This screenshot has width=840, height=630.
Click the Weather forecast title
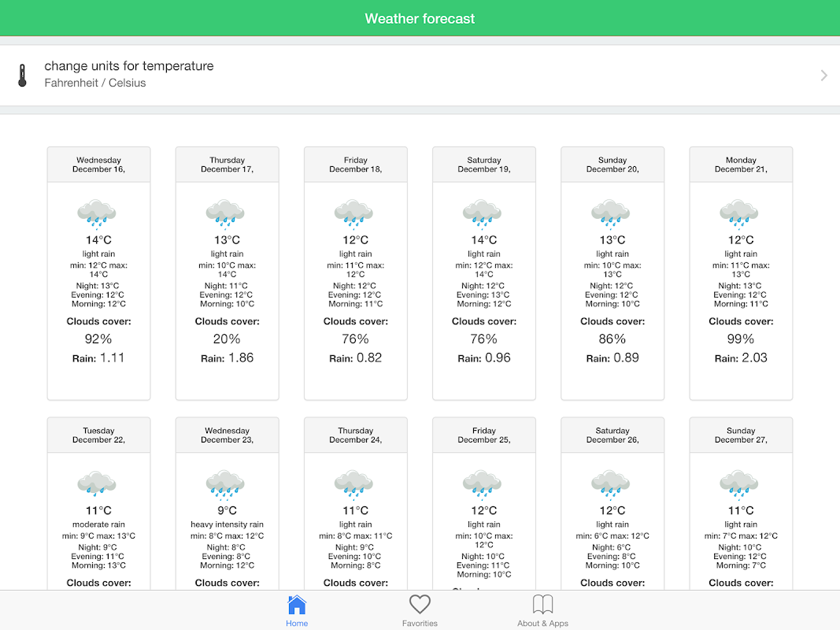pyautogui.click(x=420, y=19)
